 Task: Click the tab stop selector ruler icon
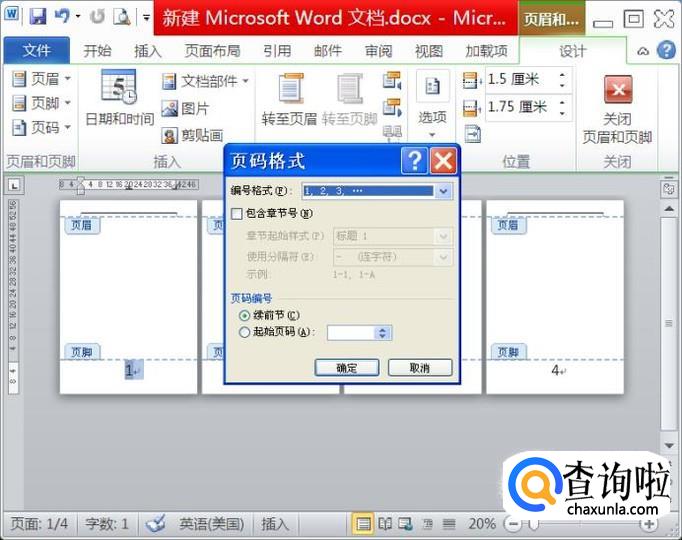point(14,186)
